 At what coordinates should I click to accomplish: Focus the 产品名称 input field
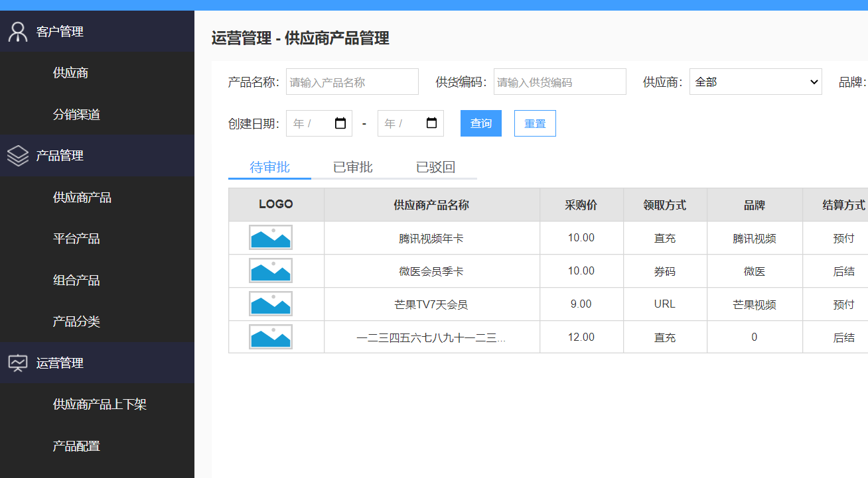click(x=352, y=82)
